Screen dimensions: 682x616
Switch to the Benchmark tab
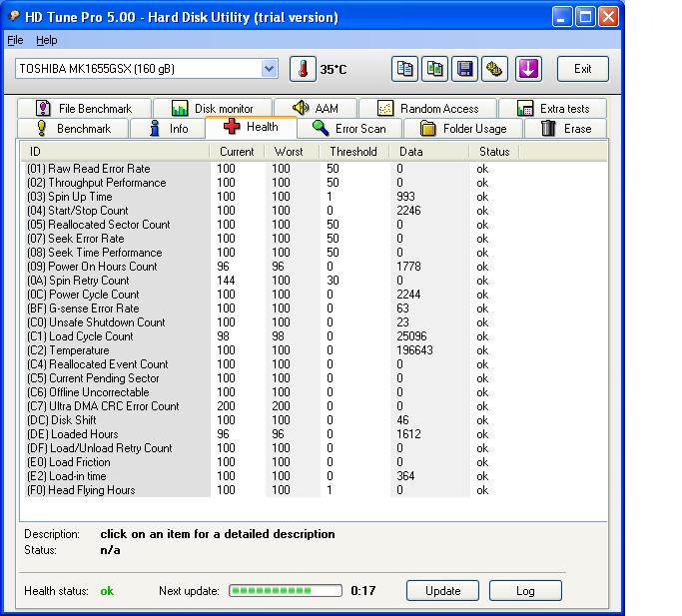tap(73, 129)
